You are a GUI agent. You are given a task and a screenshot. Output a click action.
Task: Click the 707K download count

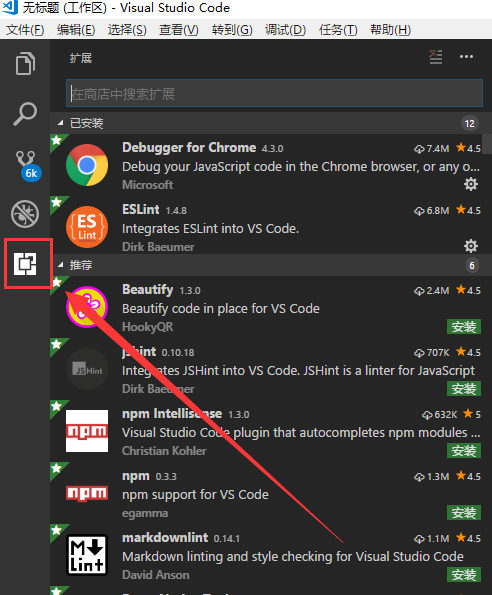(431, 353)
